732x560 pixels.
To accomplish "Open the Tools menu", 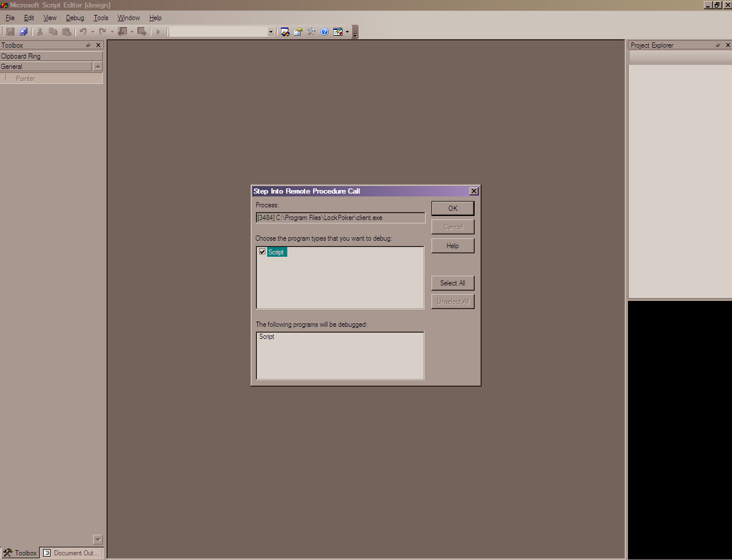I will click(x=101, y=18).
